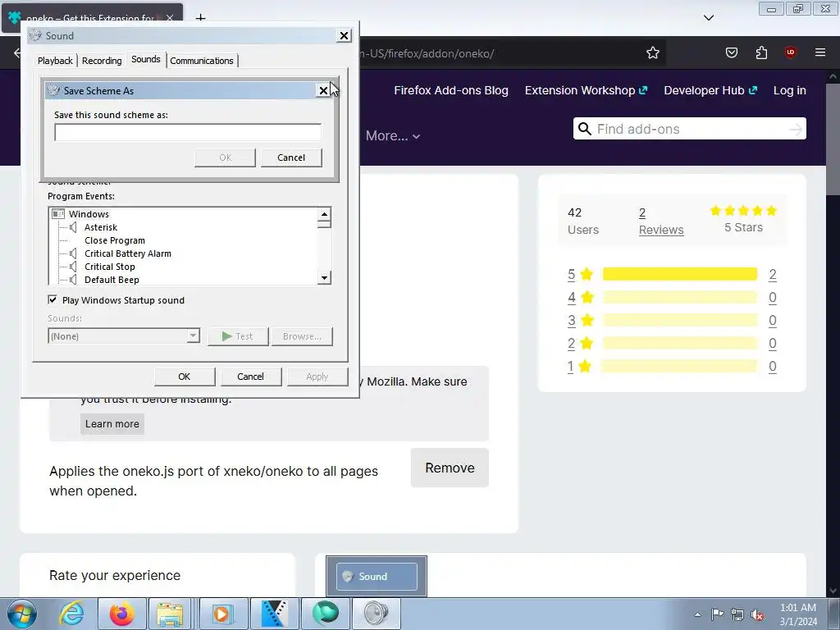840x630 pixels.
Task: Click the arrow submit icon in the add-ons search box
Action: tap(796, 129)
